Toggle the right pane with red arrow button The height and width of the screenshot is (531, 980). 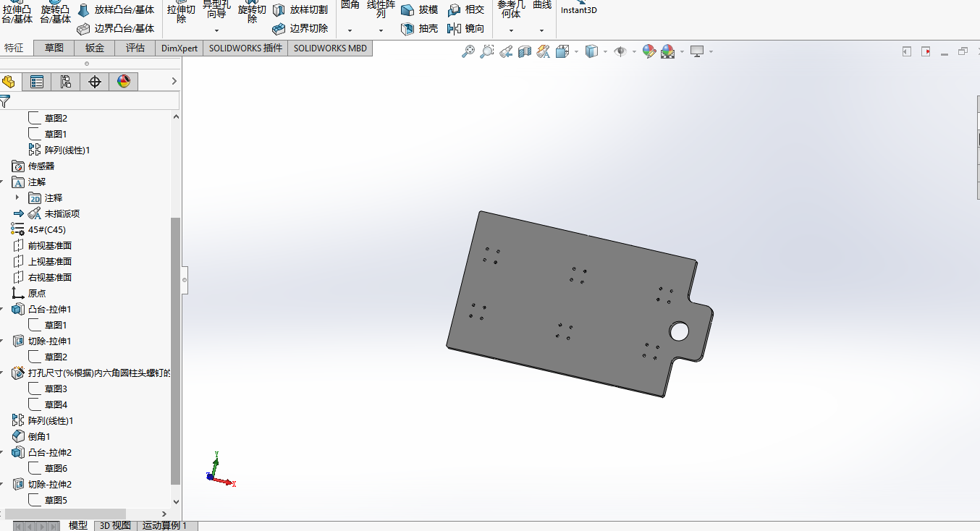926,51
